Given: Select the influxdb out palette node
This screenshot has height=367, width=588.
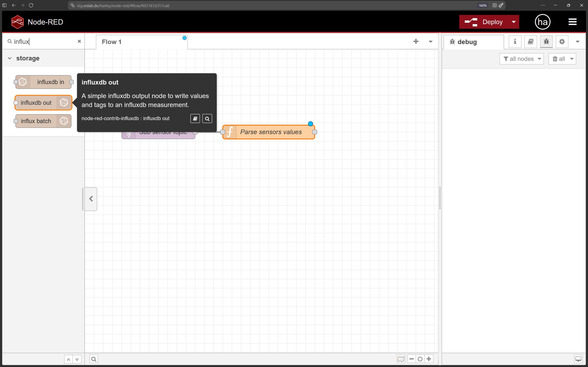Looking at the screenshot, I should pyautogui.click(x=43, y=103).
